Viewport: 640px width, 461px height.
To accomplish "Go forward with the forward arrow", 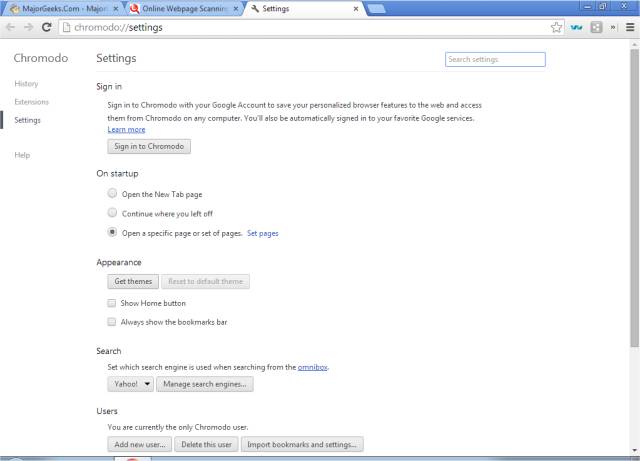I will (29, 27).
